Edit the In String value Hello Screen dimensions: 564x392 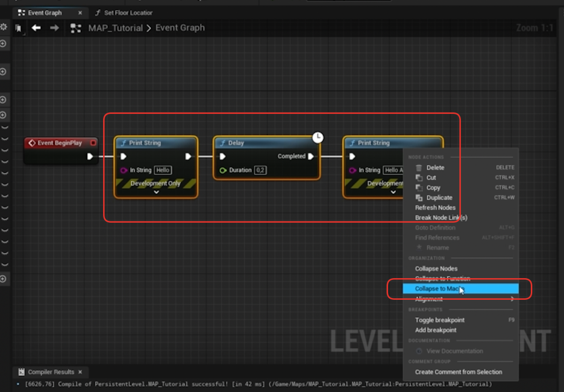[x=163, y=170]
